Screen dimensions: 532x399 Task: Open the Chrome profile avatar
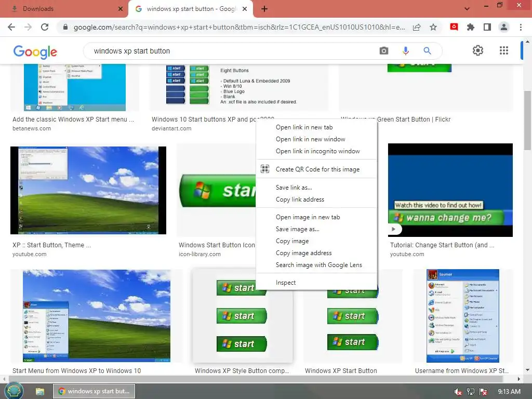click(504, 27)
